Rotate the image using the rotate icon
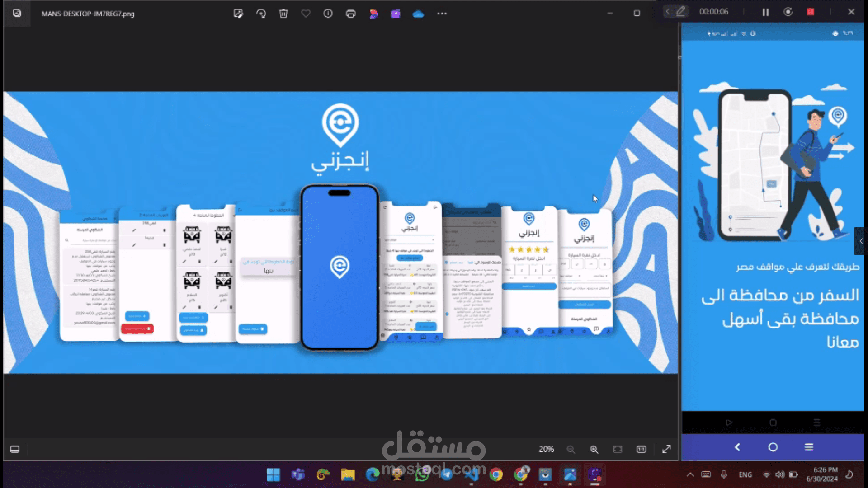This screenshot has width=868, height=488. (261, 14)
